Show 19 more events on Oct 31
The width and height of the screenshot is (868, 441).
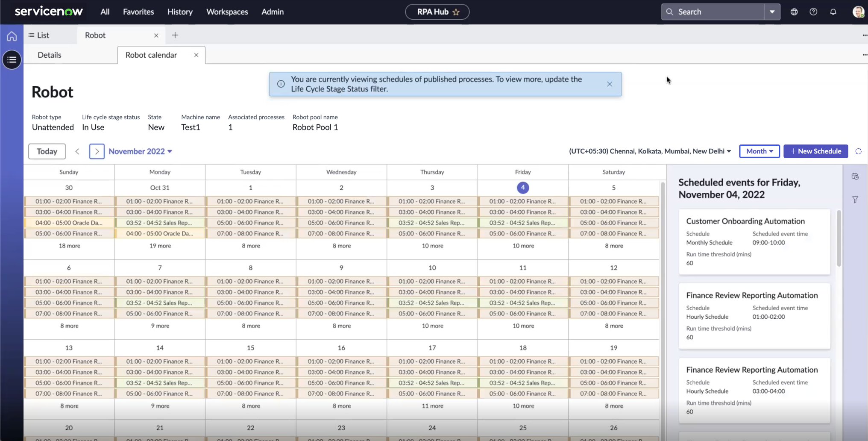[160, 246]
